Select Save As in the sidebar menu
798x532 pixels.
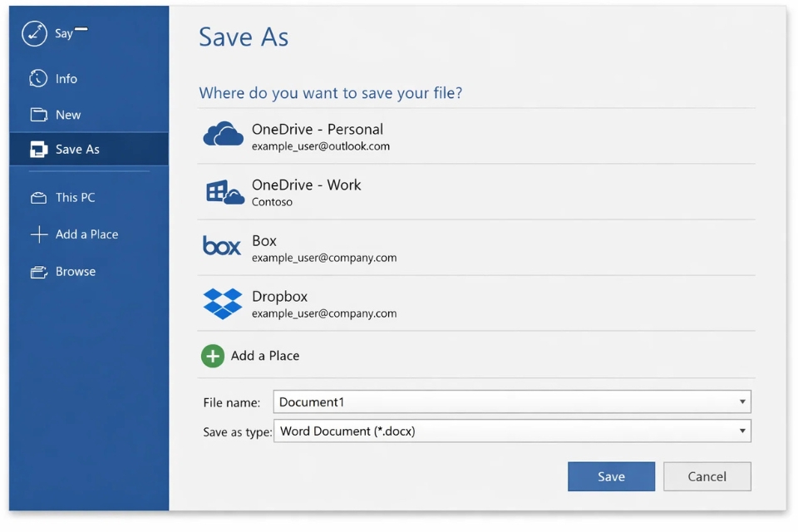pyautogui.click(x=77, y=150)
